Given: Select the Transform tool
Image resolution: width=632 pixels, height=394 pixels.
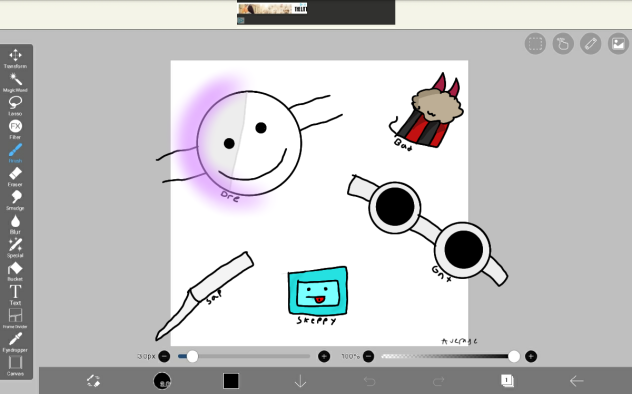Looking at the screenshot, I should (x=15, y=58).
